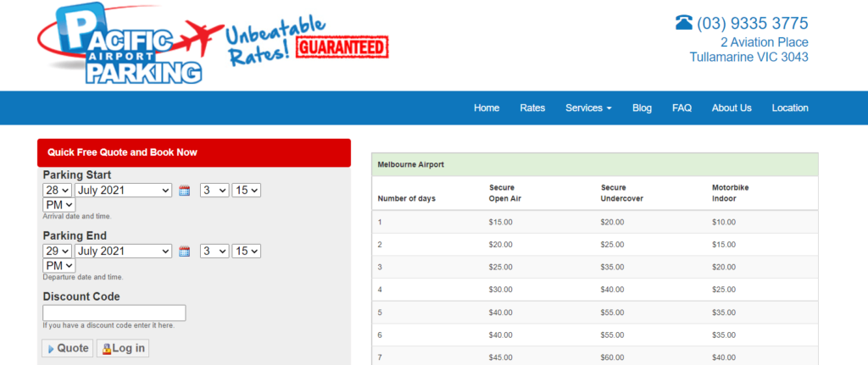The width and height of the screenshot is (868, 365).
Task: Go to Home in navigation bar
Action: point(487,108)
